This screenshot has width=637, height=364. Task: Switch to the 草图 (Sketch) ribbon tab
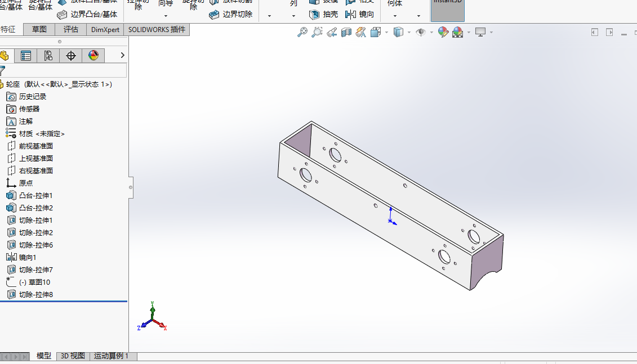(x=39, y=29)
